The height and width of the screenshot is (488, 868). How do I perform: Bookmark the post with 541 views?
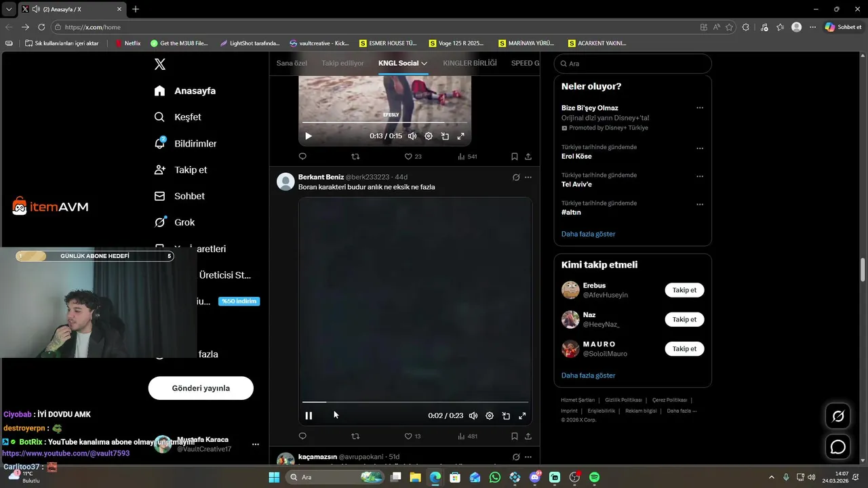coord(515,157)
